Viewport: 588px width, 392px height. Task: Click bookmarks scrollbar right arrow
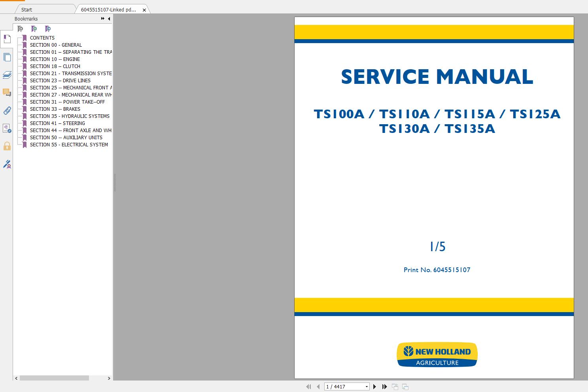109,378
